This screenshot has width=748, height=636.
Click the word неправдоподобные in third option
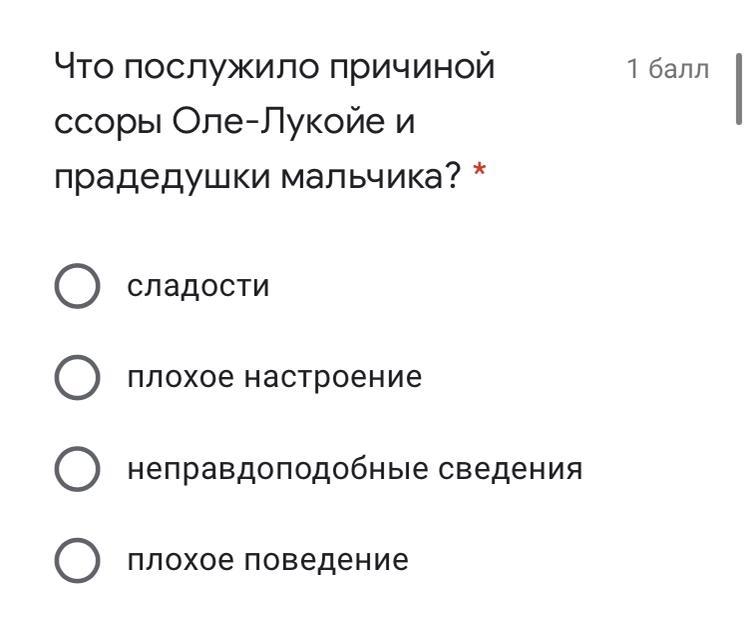[278, 470]
